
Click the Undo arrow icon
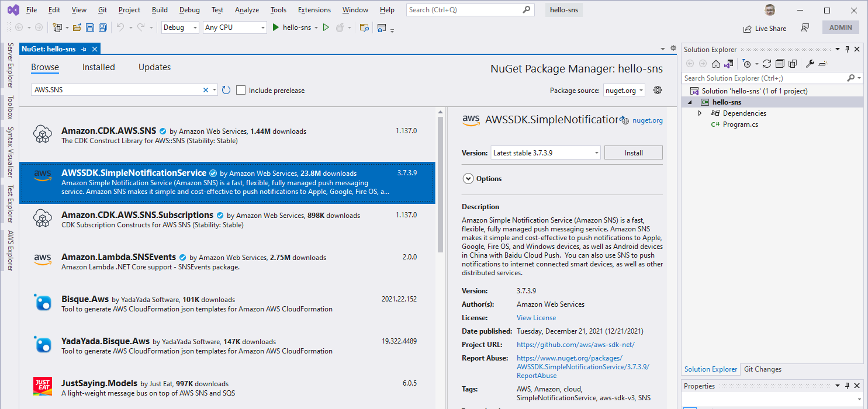pyautogui.click(x=120, y=27)
